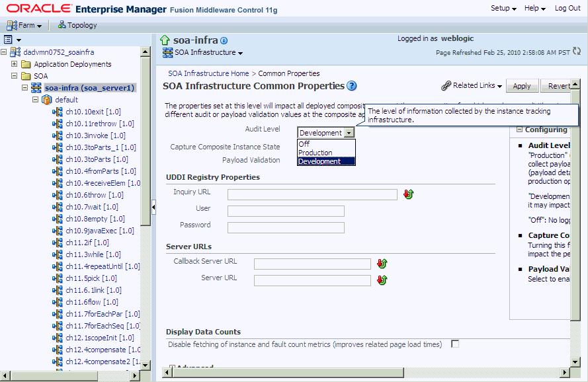The image size is (588, 382).
Task: Collapse the soa-infra (soa_server1) node
Action: (24, 88)
